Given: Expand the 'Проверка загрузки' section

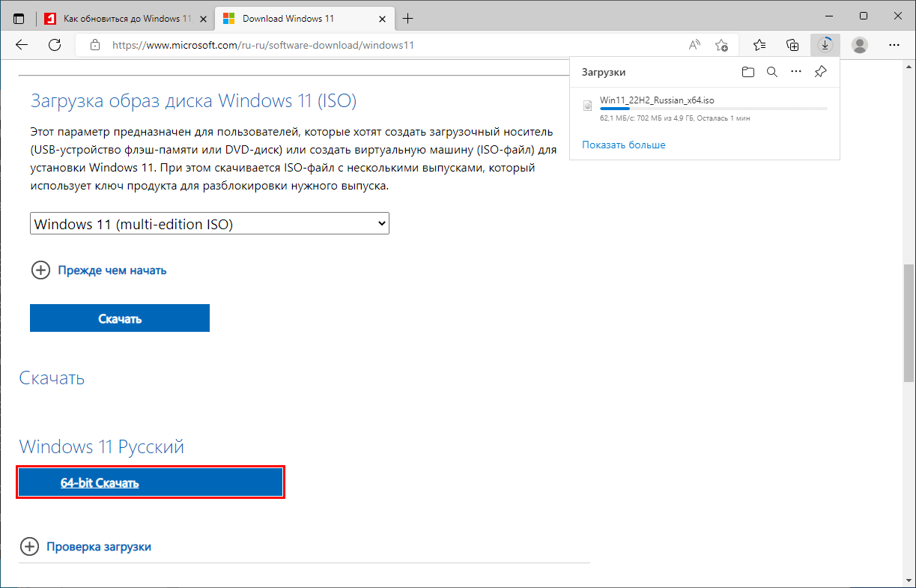Looking at the screenshot, I should tap(85, 547).
